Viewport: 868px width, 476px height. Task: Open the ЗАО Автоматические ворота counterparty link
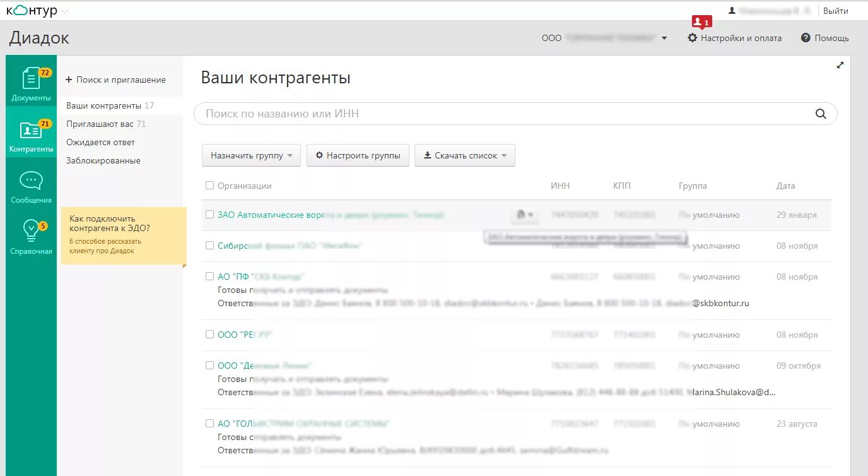331,215
